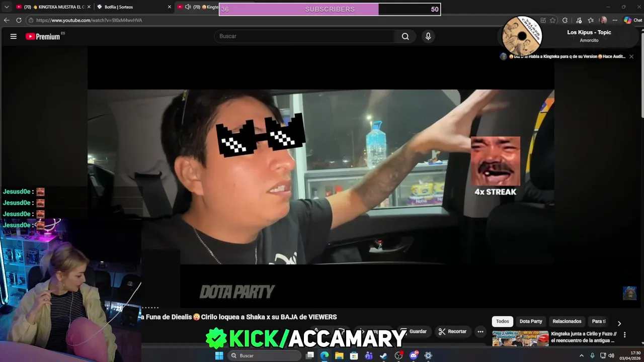
Task: Open Kingteka junta a Cirilo y Fuzo video
Action: pos(584,337)
